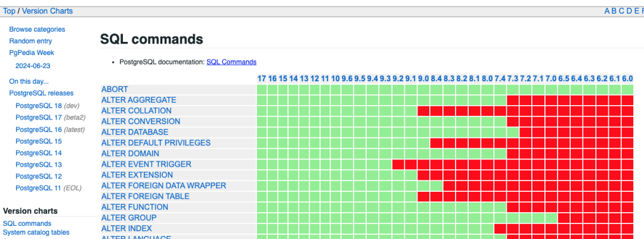Image resolution: width=644 pixels, height=239 pixels.
Task: Open SQL commands under Version charts
Action: [27, 223]
